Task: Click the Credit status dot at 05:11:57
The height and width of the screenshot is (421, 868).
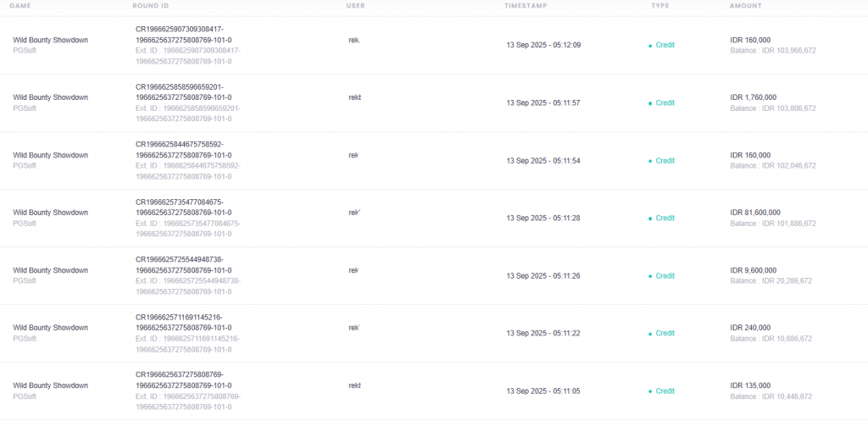Action: coord(650,103)
